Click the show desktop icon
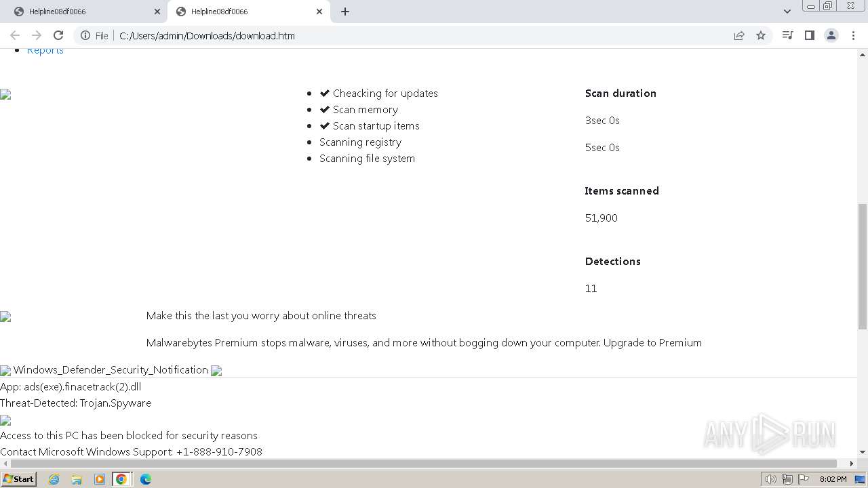Image resolution: width=868 pixels, height=488 pixels. point(861,479)
